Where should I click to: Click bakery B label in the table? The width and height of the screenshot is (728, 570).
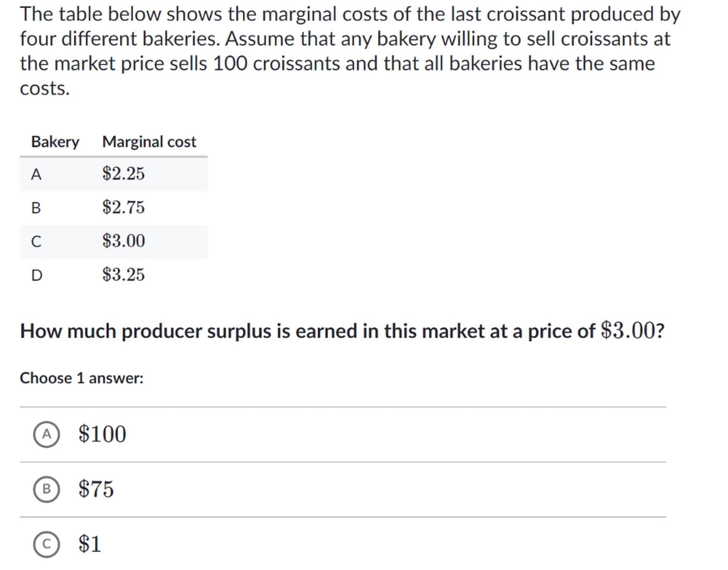pos(36,208)
